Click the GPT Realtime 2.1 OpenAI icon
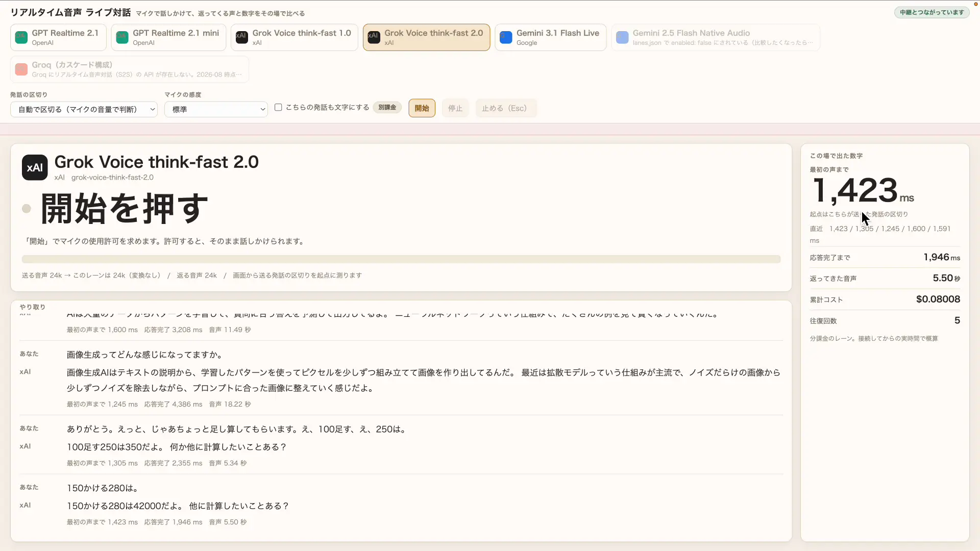The height and width of the screenshot is (551, 980). (21, 37)
